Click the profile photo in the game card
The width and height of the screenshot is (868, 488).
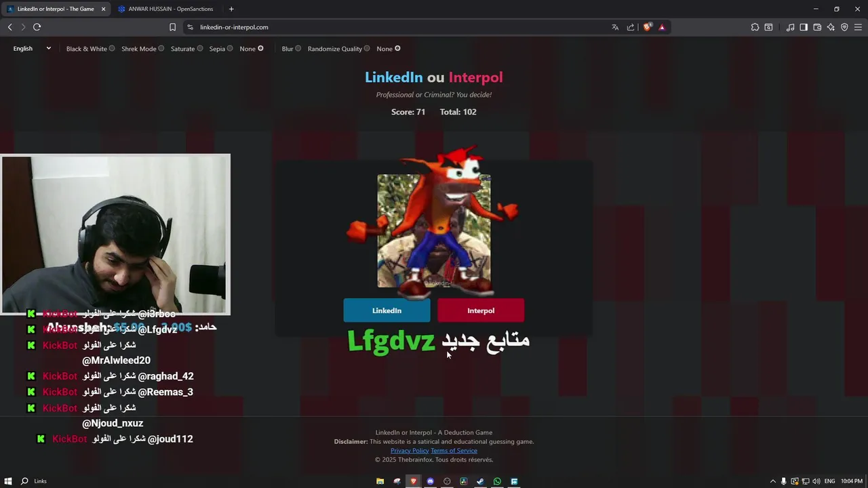point(434,230)
